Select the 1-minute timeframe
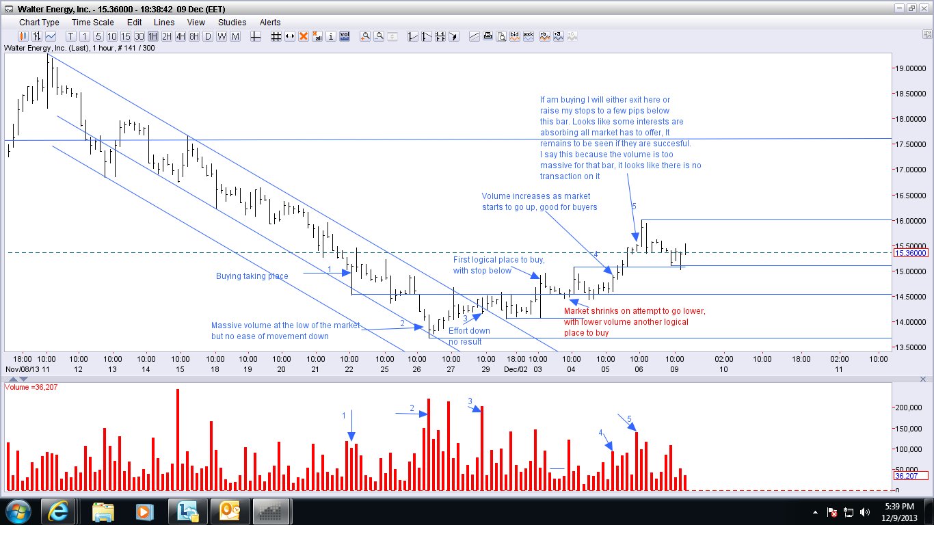Image resolution: width=934 pixels, height=560 pixels. pyautogui.click(x=84, y=36)
